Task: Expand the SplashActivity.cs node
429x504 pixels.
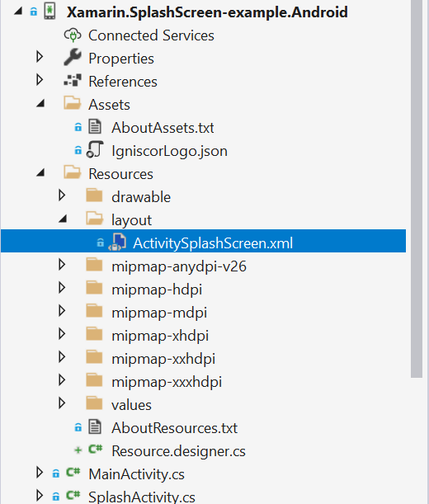Action: point(40,495)
